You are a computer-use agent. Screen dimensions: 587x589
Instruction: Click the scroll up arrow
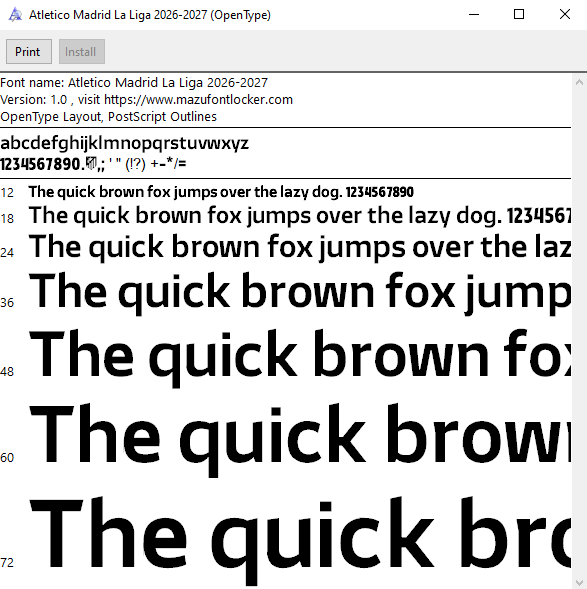point(579,82)
